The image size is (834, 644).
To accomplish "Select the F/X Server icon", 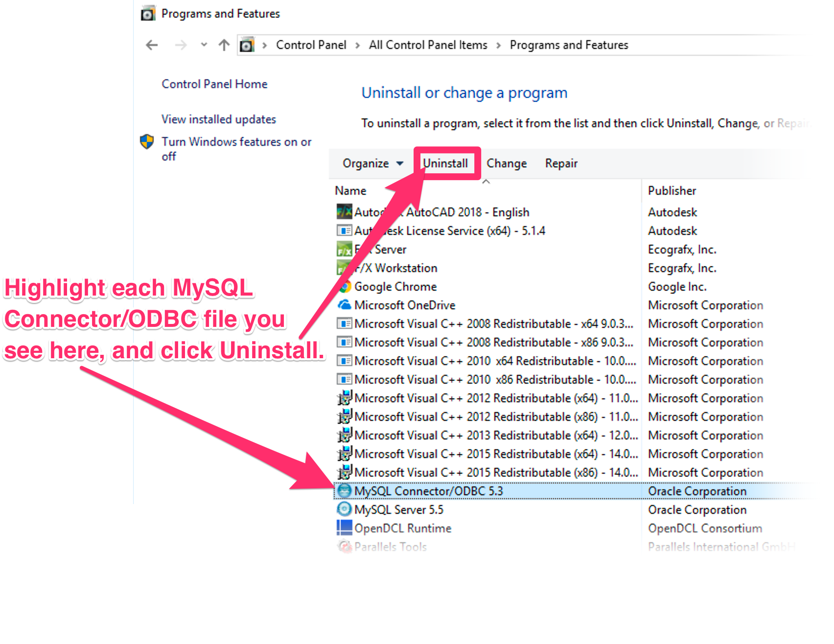I will [345, 249].
